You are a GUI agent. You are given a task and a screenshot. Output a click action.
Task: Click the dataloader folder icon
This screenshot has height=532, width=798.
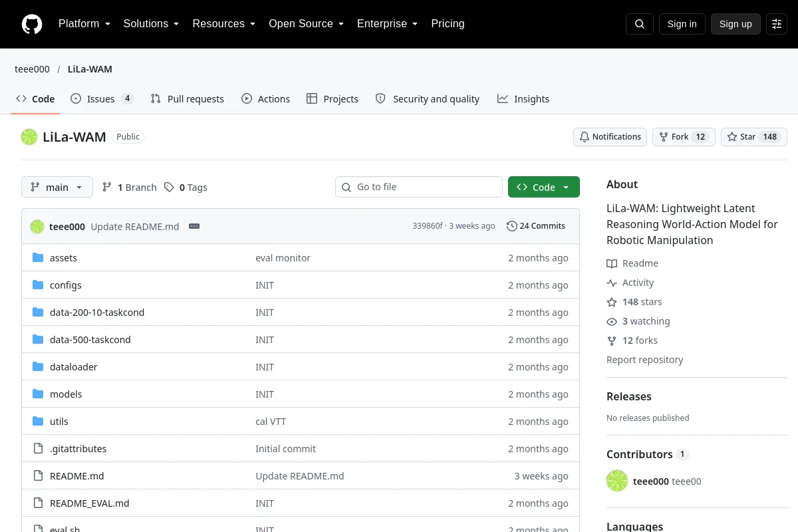click(38, 367)
